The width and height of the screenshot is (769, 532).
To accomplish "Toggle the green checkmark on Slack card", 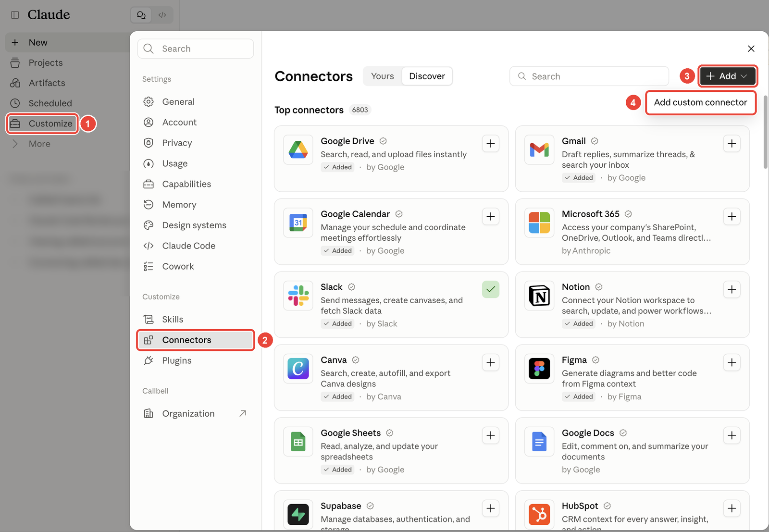I will pyautogui.click(x=491, y=289).
